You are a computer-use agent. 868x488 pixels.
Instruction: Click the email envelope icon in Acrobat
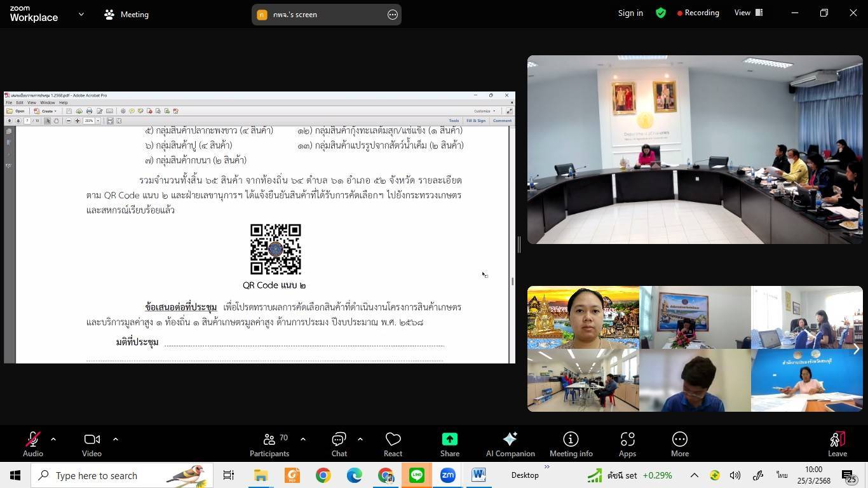109,111
